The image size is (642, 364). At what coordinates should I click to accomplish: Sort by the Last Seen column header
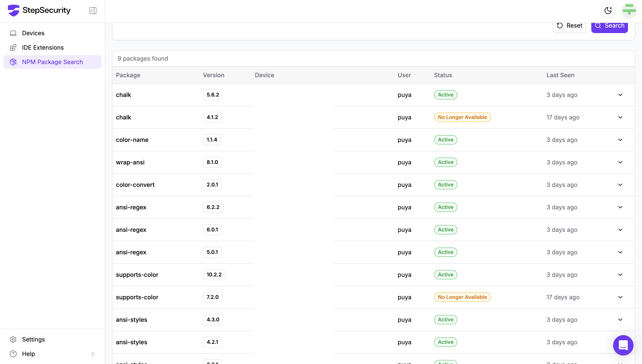[x=560, y=75]
